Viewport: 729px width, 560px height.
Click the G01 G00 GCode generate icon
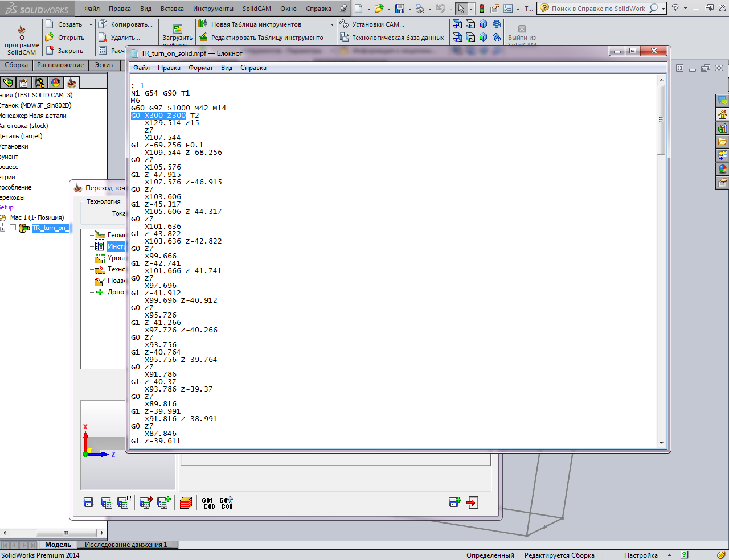click(x=208, y=503)
